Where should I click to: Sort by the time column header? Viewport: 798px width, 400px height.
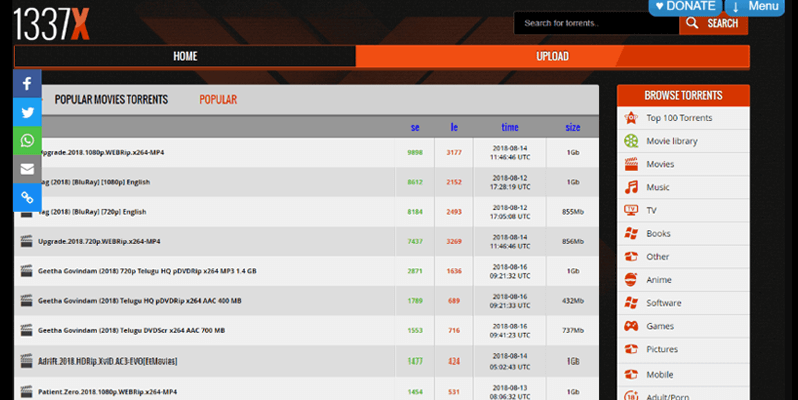[510, 127]
